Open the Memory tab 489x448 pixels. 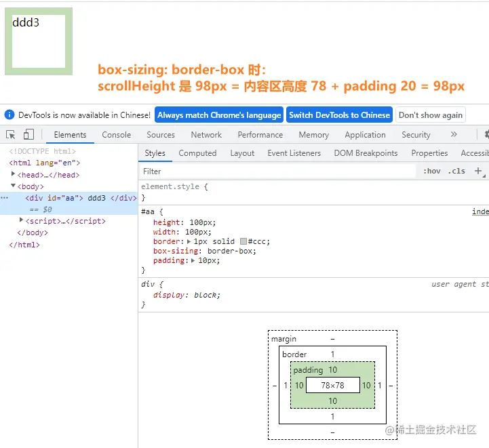coord(314,135)
